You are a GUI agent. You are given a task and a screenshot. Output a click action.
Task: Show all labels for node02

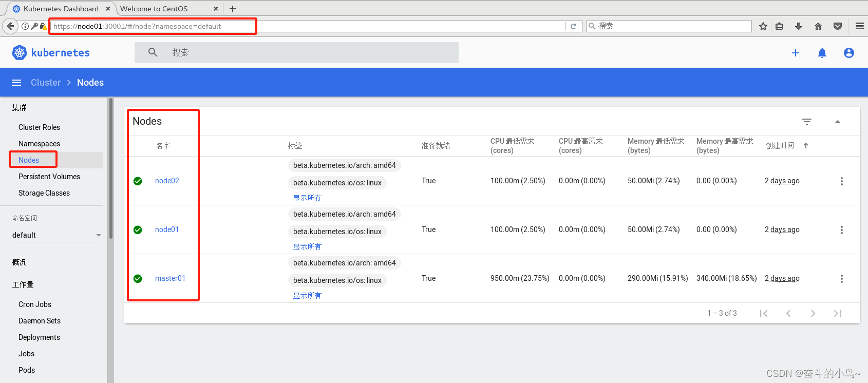pos(307,198)
